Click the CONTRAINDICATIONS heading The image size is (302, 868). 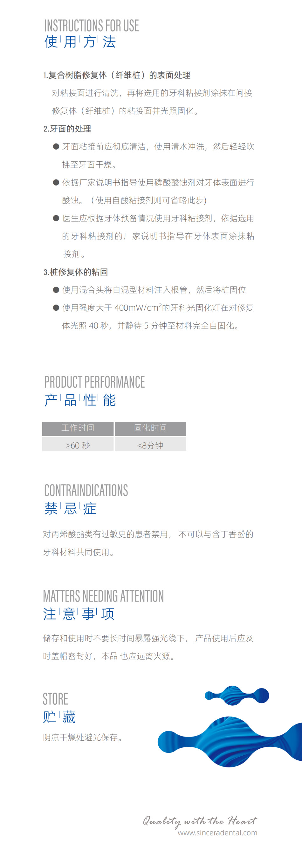(86, 490)
